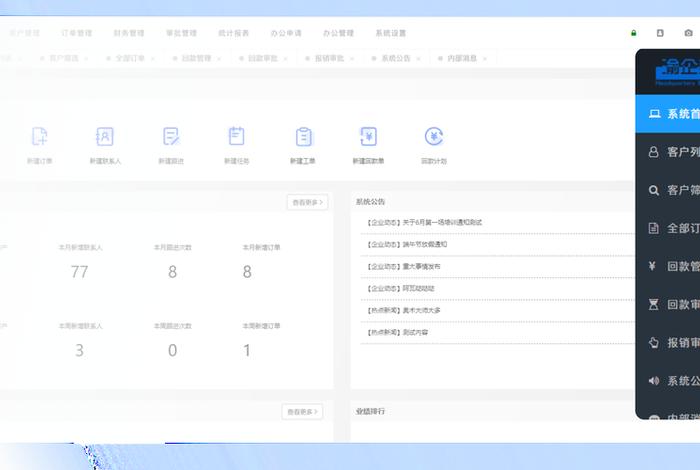Click the green lock icon in header
This screenshot has height=470, width=700.
tap(633, 33)
